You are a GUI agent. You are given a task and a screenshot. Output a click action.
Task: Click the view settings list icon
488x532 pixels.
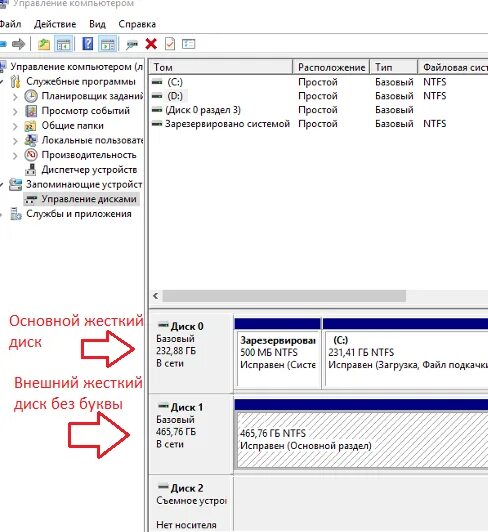tap(188, 44)
